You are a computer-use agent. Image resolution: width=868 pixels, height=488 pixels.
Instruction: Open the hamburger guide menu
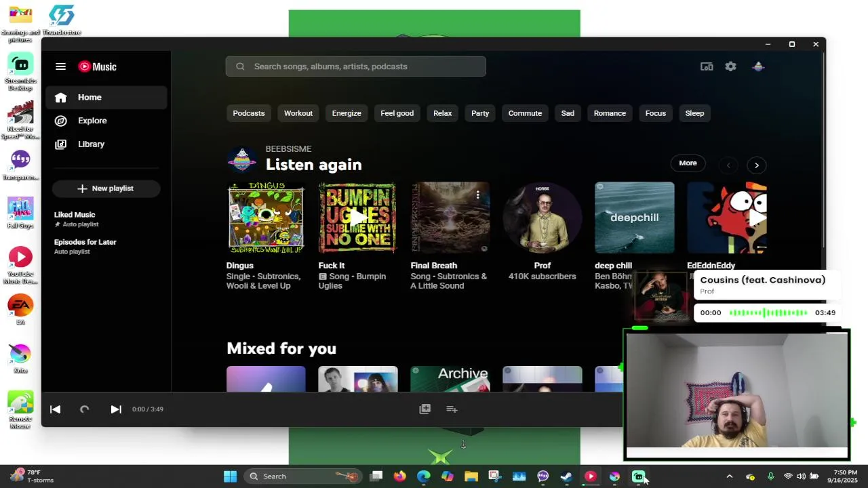coord(60,66)
